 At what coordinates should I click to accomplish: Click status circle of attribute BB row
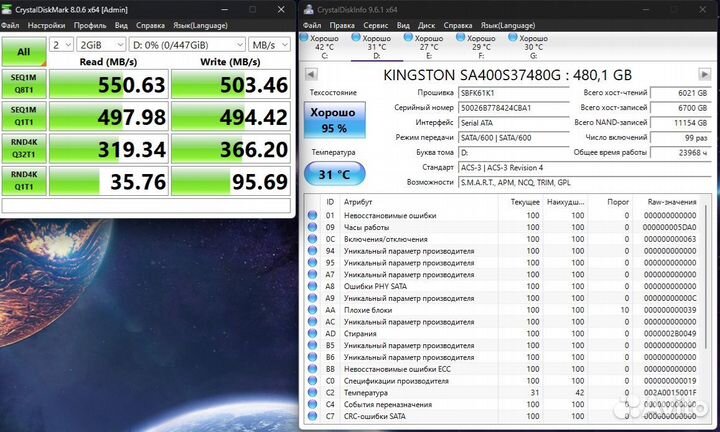(x=312, y=369)
